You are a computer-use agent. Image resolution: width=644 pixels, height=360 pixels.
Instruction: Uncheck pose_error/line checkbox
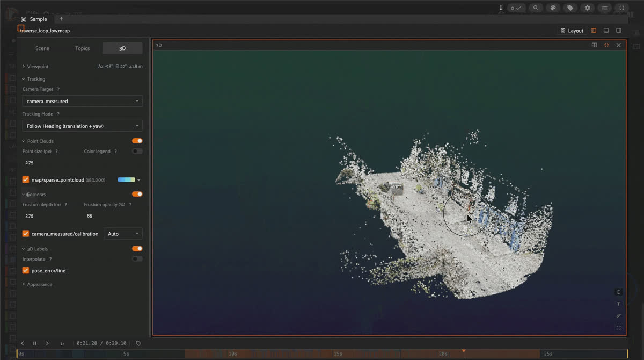pyautogui.click(x=26, y=270)
